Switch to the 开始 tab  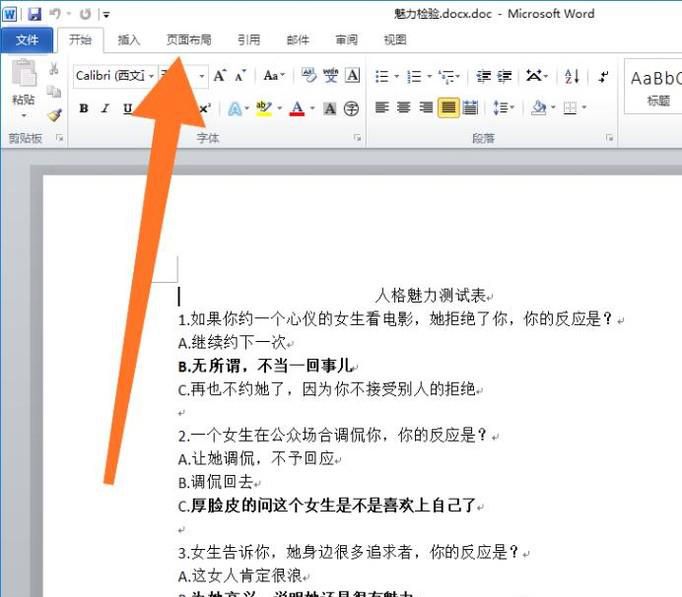pos(80,40)
